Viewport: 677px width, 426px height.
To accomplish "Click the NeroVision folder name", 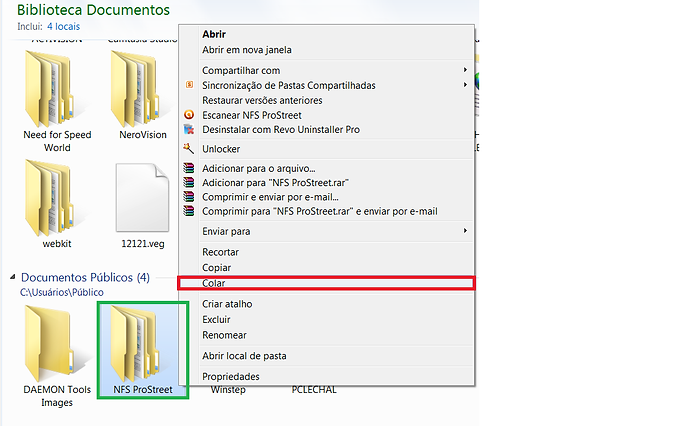I will [142, 135].
